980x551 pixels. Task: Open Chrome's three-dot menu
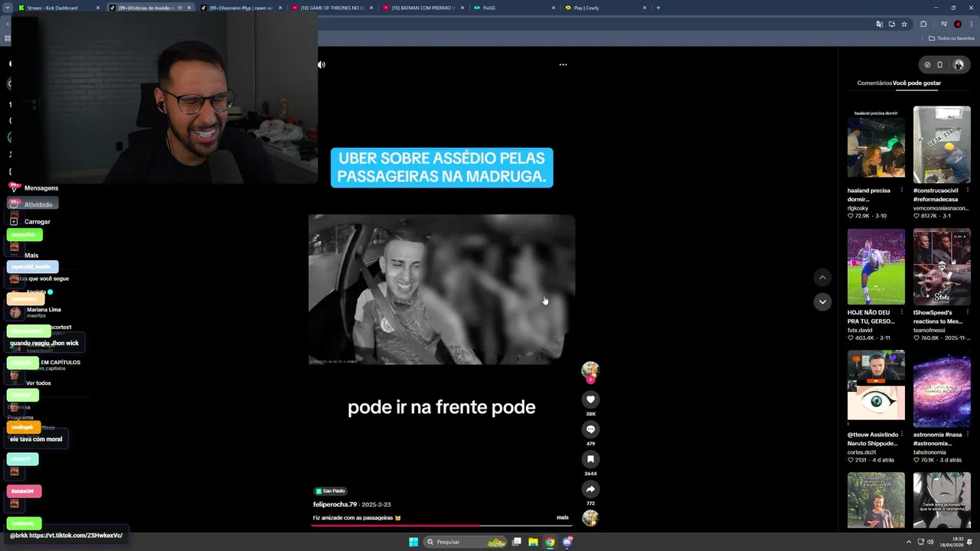(x=971, y=24)
